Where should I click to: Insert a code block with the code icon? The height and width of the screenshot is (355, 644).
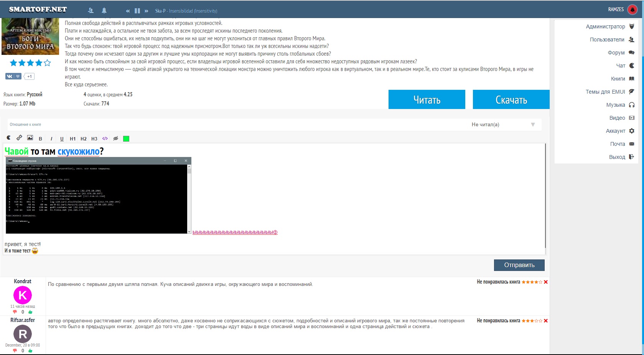click(x=105, y=139)
